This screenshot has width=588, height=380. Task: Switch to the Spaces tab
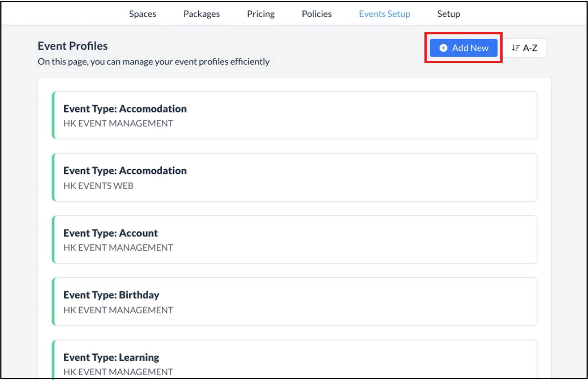[x=143, y=14]
